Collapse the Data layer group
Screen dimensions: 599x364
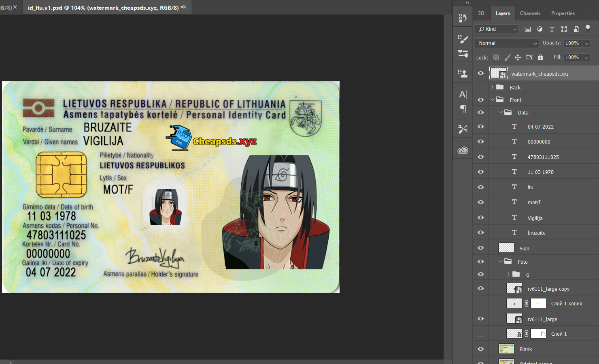point(500,112)
